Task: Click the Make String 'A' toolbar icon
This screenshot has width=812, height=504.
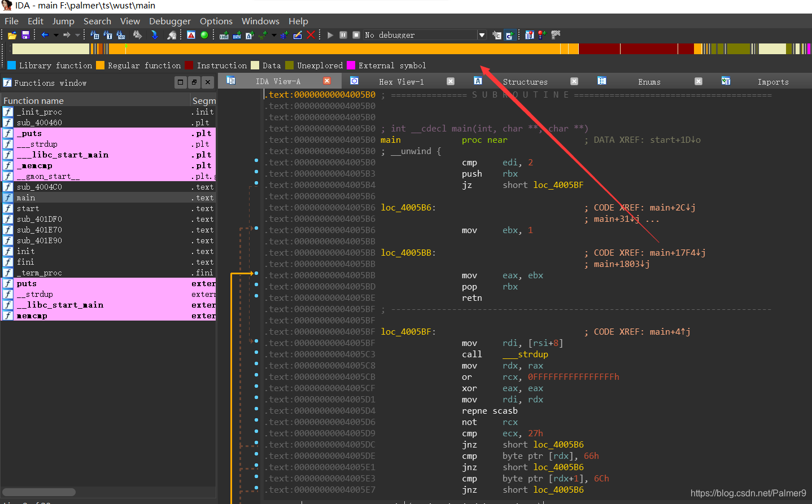Action: pos(250,35)
